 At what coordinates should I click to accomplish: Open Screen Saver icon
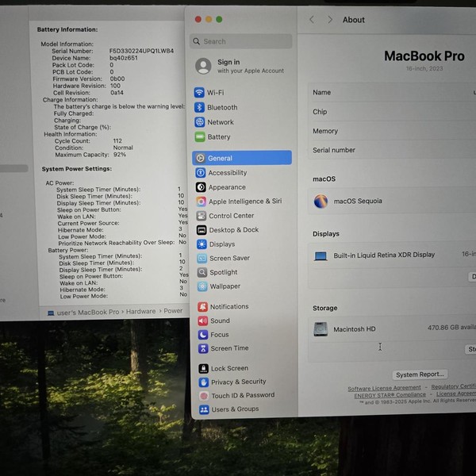point(202,259)
